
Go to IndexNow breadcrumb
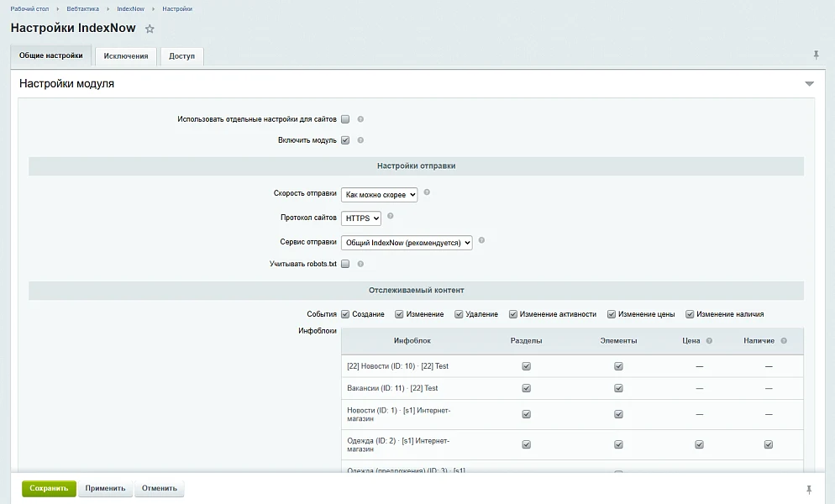(x=130, y=9)
